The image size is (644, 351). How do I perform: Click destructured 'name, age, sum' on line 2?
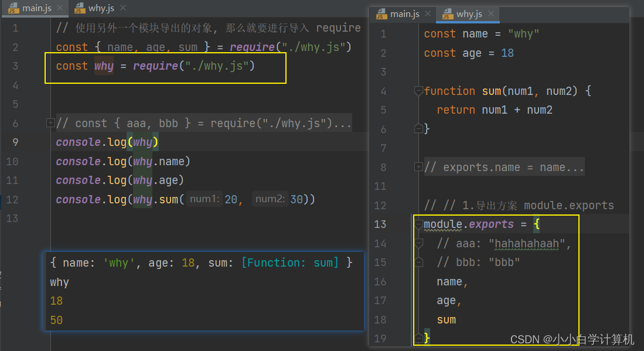[152, 47]
